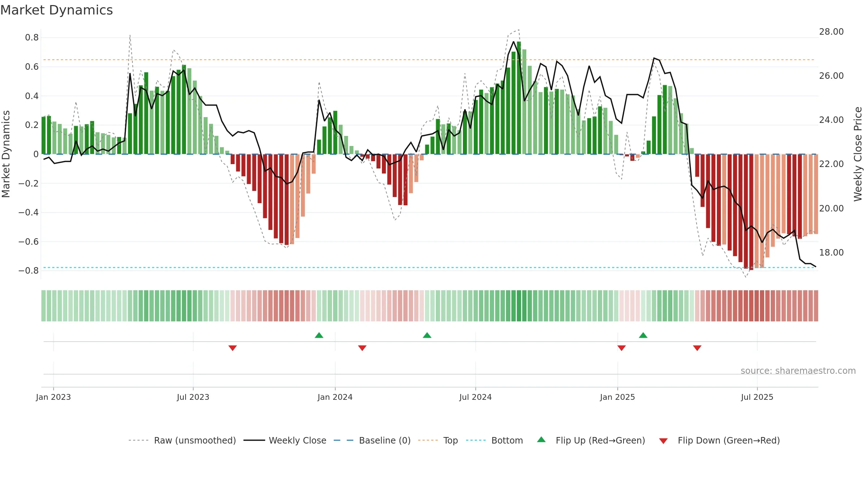The image size is (868, 488).
Task: Toggle the Flip Down (Green→Red) legend entry
Action: 719,440
